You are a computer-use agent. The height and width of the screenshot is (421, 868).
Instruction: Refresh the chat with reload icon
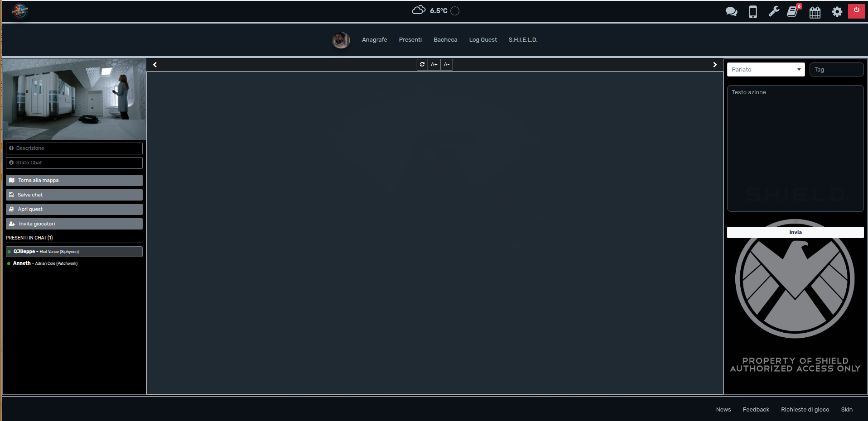coord(422,65)
